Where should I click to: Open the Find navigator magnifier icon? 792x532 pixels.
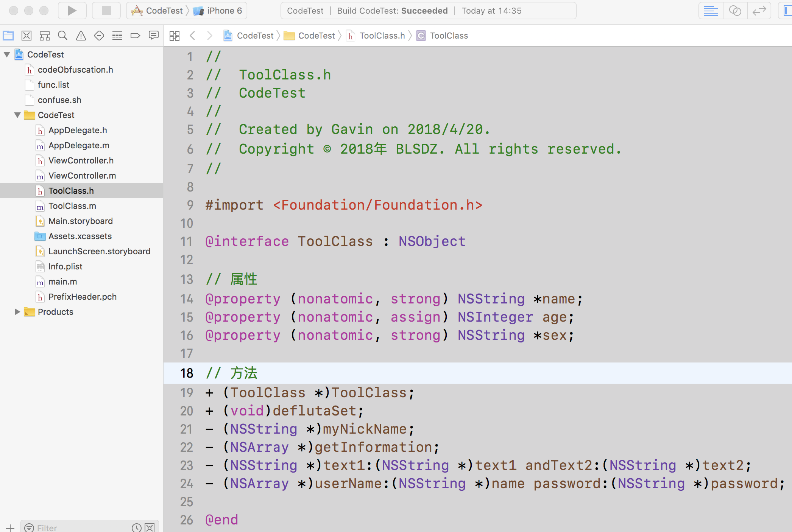point(62,36)
